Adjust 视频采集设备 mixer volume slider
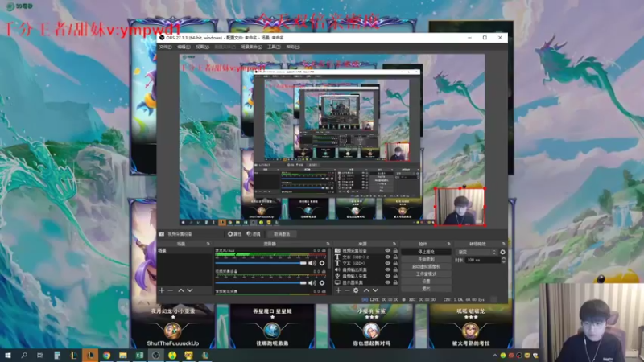 click(260, 283)
